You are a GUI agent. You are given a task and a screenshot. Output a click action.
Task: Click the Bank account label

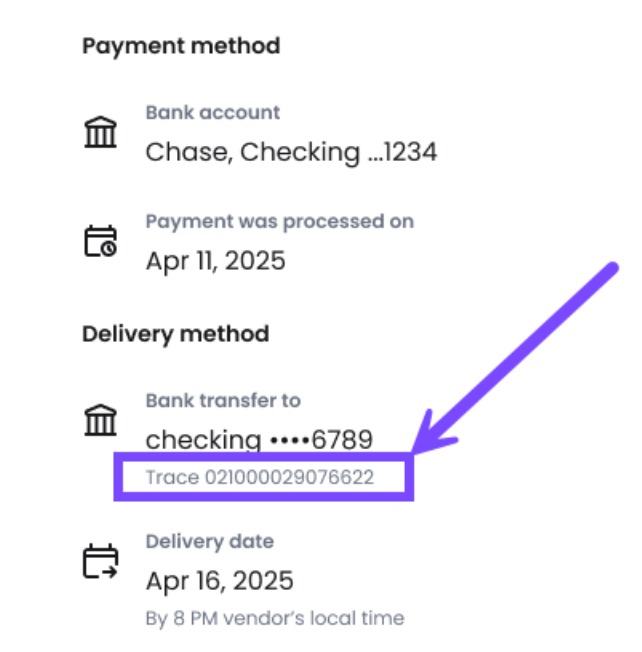click(212, 112)
